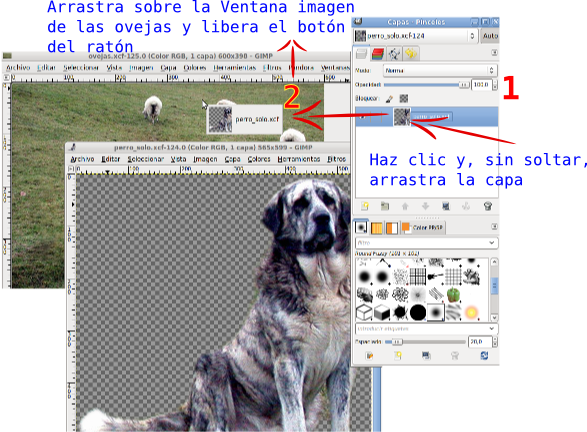Select the green pepper brush
Screen dimensions: 587x432
coord(453,295)
